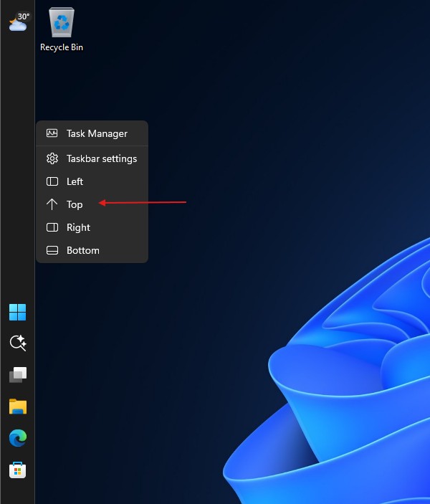This screenshot has height=504, width=430.
Task: Open Taskbar settings from the context menu
Action: [x=92, y=158]
